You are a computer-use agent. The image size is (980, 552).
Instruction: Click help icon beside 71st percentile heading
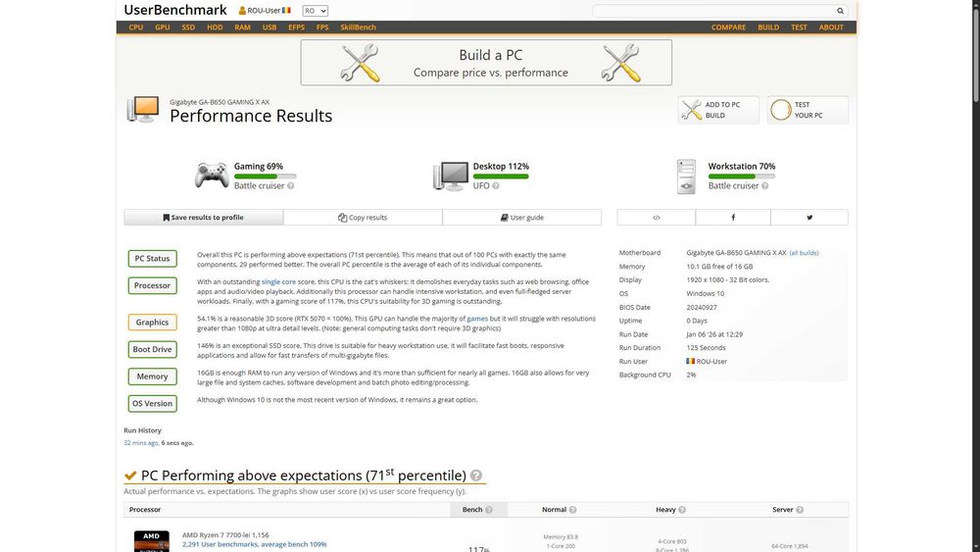pyautogui.click(x=476, y=476)
